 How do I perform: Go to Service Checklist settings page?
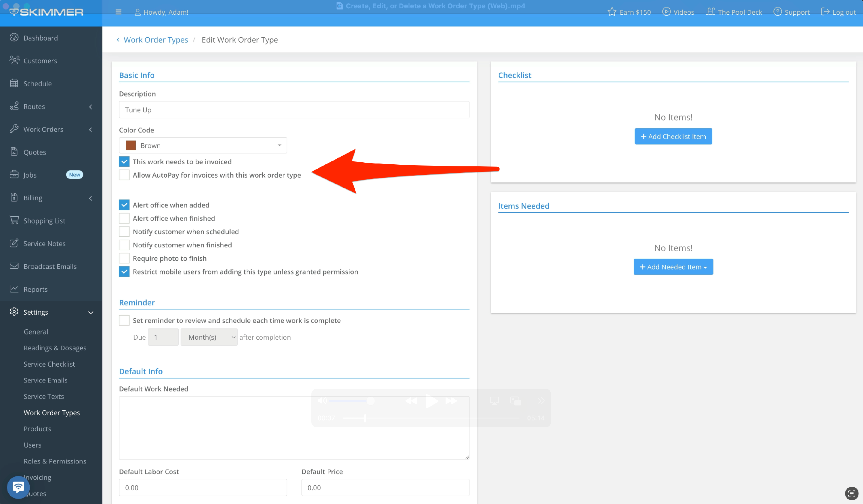point(49,364)
